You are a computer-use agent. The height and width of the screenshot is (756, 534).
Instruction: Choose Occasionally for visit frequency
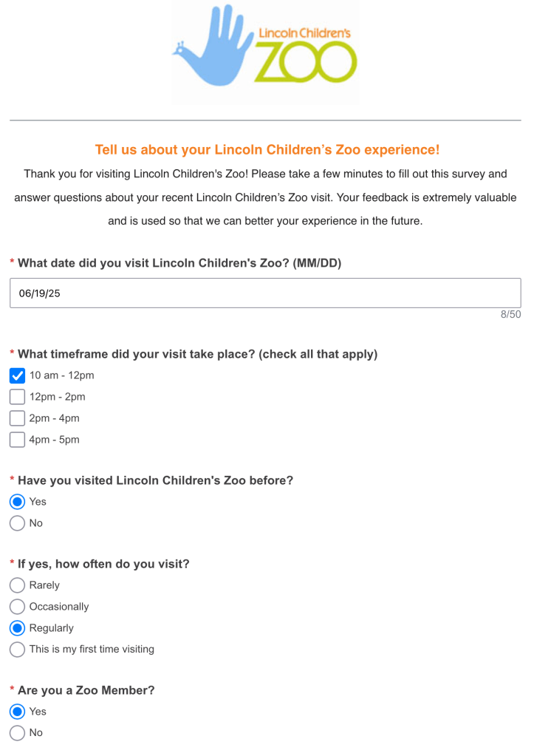(18, 607)
